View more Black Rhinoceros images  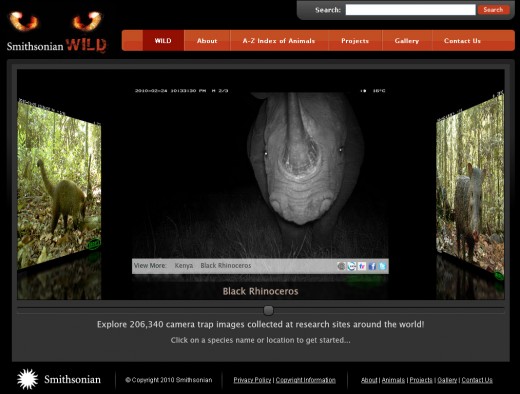coord(226,266)
